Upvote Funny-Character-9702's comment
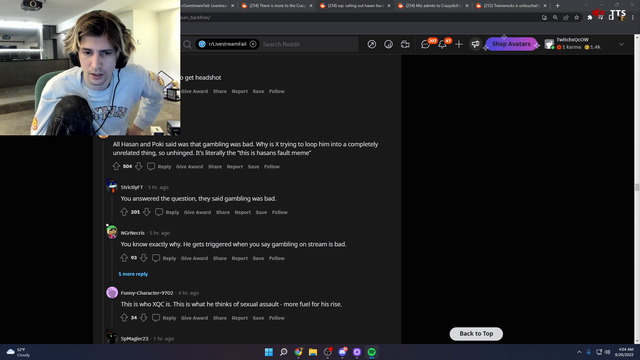Screen dimensions: 640x360 (x=124, y=318)
